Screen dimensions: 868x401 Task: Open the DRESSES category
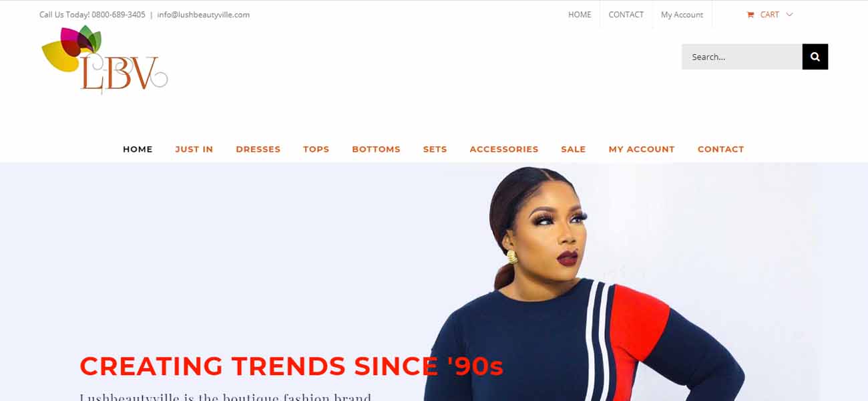click(258, 149)
